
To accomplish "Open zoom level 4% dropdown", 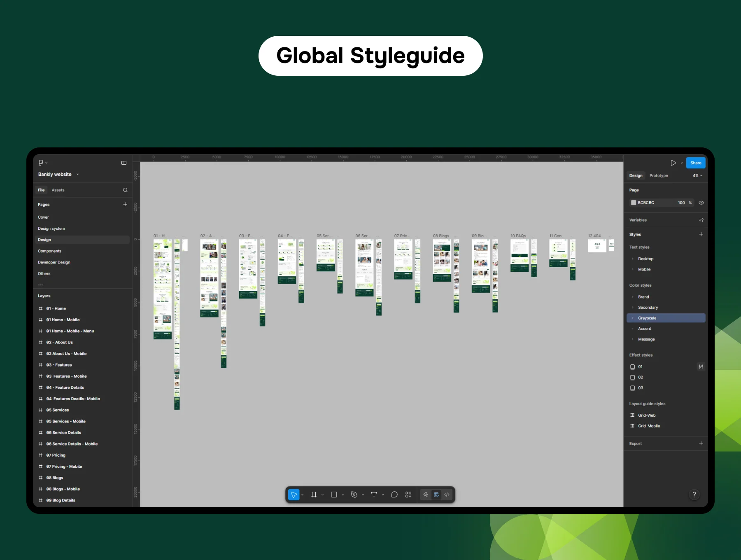I will click(x=697, y=175).
